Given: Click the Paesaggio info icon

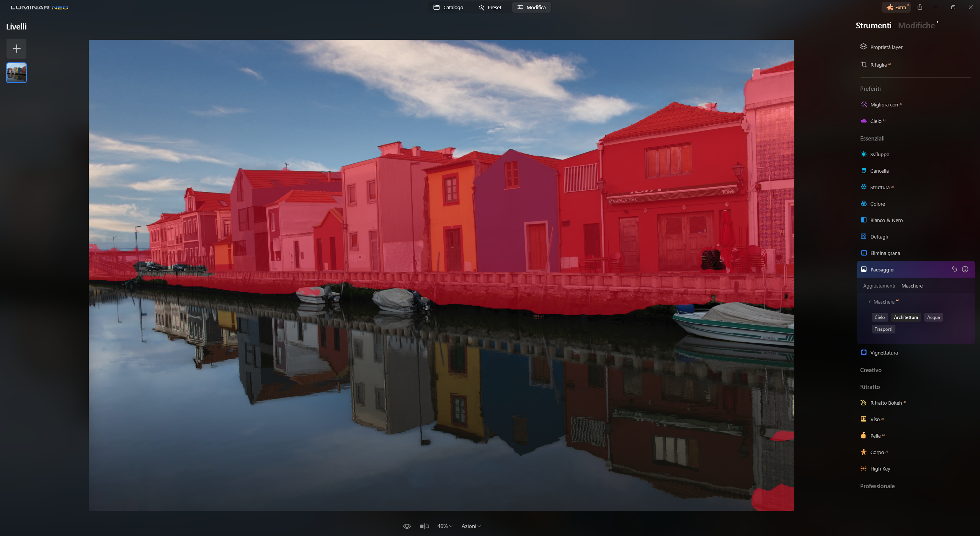Looking at the screenshot, I should 965,269.
